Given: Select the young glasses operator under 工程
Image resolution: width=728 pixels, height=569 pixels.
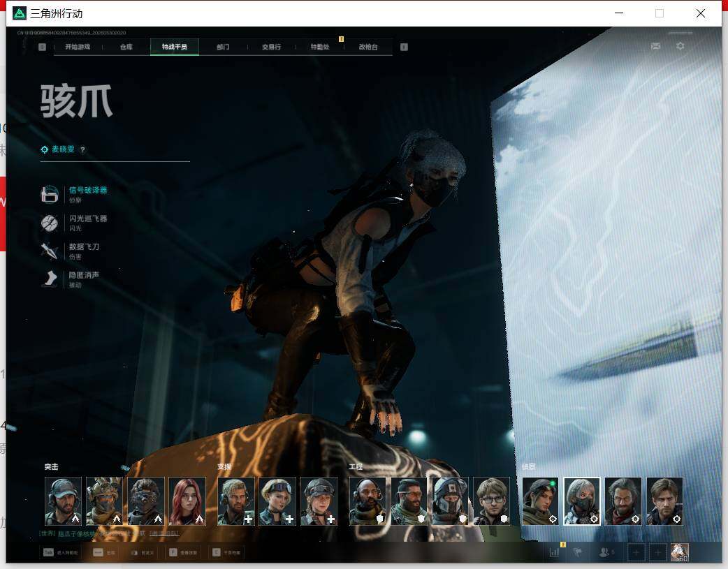Looking at the screenshot, I should tap(491, 501).
